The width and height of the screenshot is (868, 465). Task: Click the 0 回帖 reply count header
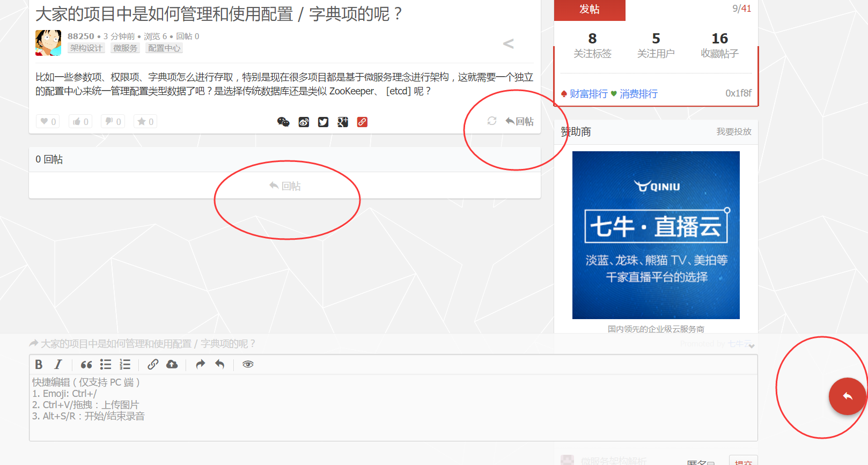click(49, 159)
